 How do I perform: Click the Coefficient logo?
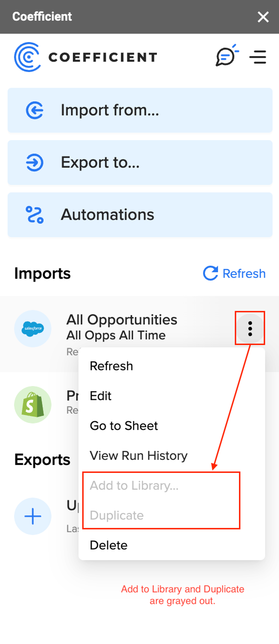click(x=86, y=57)
